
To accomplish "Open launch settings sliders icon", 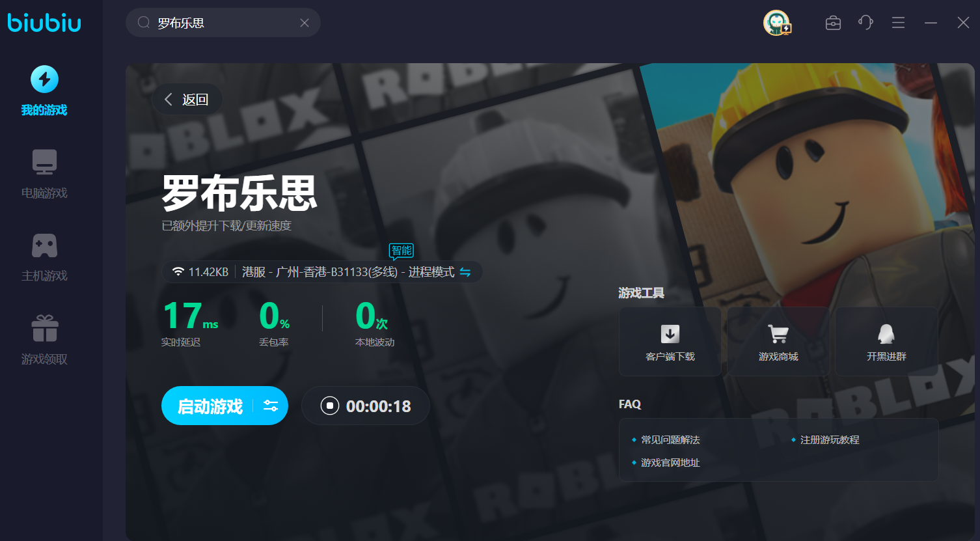I will click(271, 406).
